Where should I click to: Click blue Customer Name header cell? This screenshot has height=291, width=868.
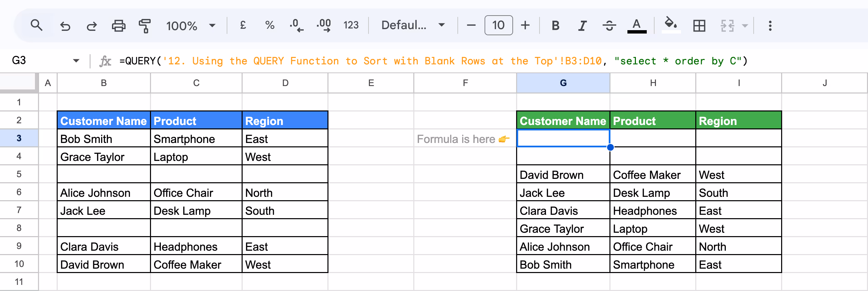click(x=104, y=120)
